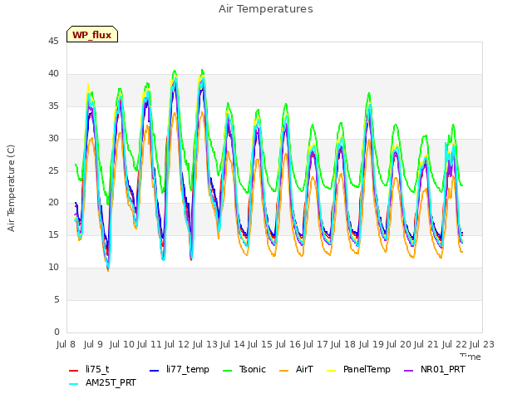
Task: Click the Jul 21 x-axis label
Action: coord(426,345)
